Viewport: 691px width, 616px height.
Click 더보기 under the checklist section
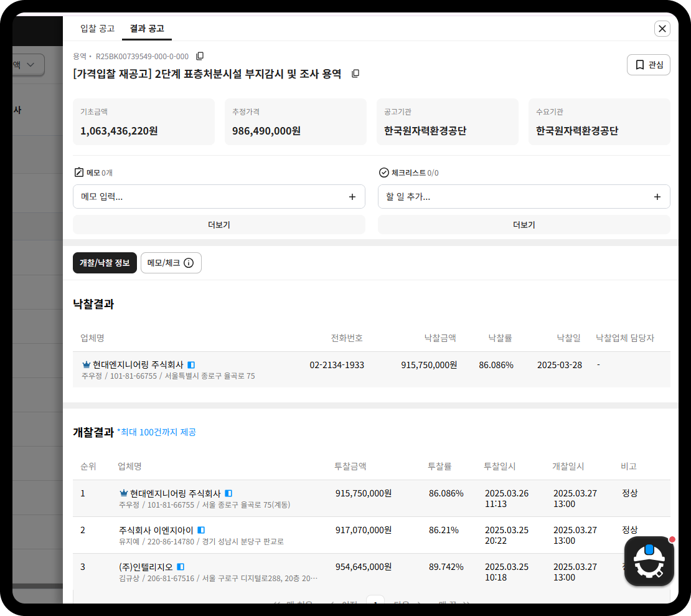(x=524, y=225)
